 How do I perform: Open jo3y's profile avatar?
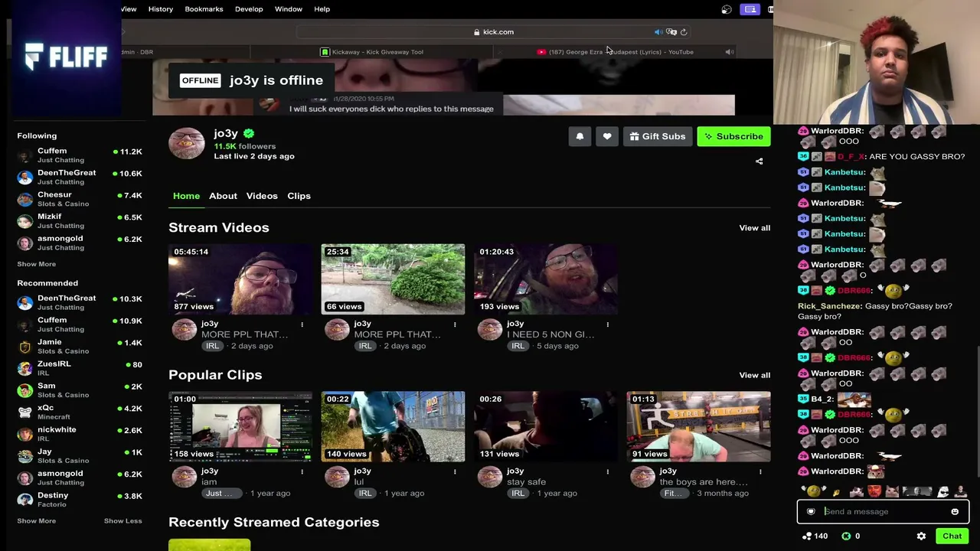tap(187, 143)
